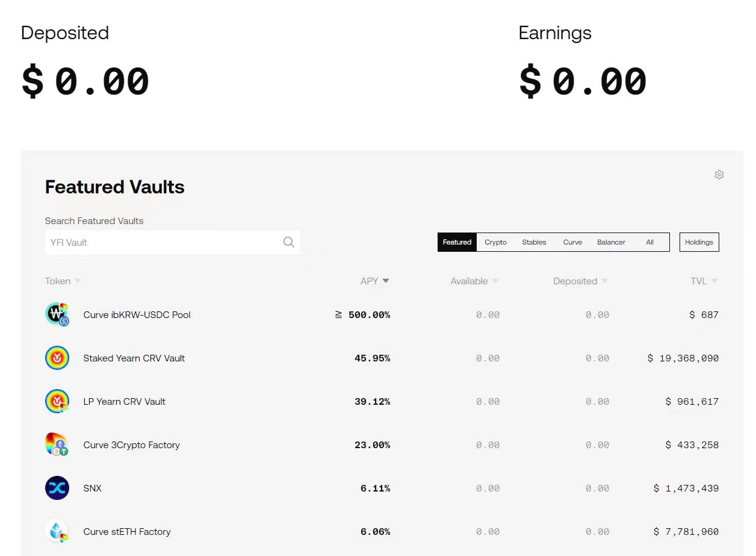Switch to the Stables filter tab

coord(534,242)
